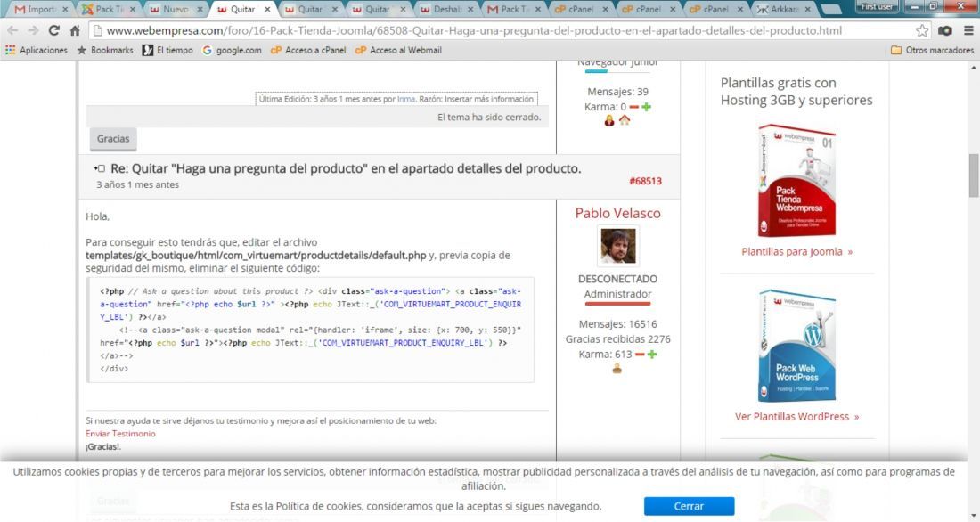Click the reply title 'Re: Quitar Haga una pregunta'
This screenshot has height=522, width=980.
346,168
